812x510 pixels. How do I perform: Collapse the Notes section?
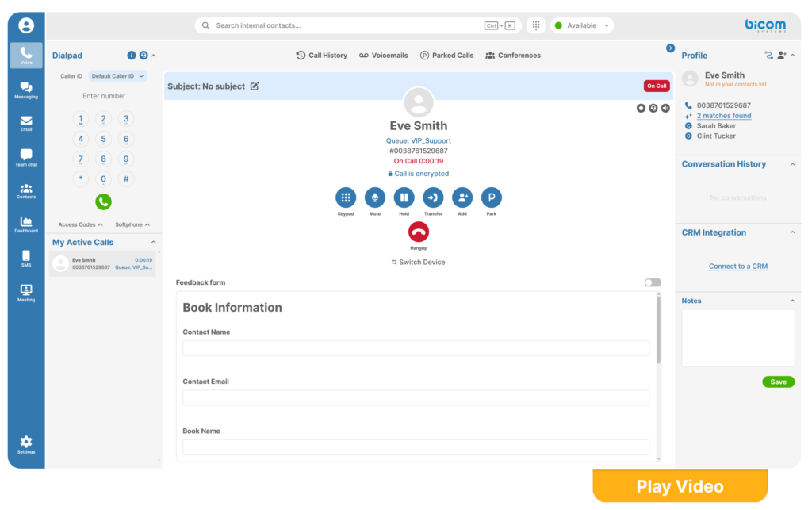(x=792, y=301)
